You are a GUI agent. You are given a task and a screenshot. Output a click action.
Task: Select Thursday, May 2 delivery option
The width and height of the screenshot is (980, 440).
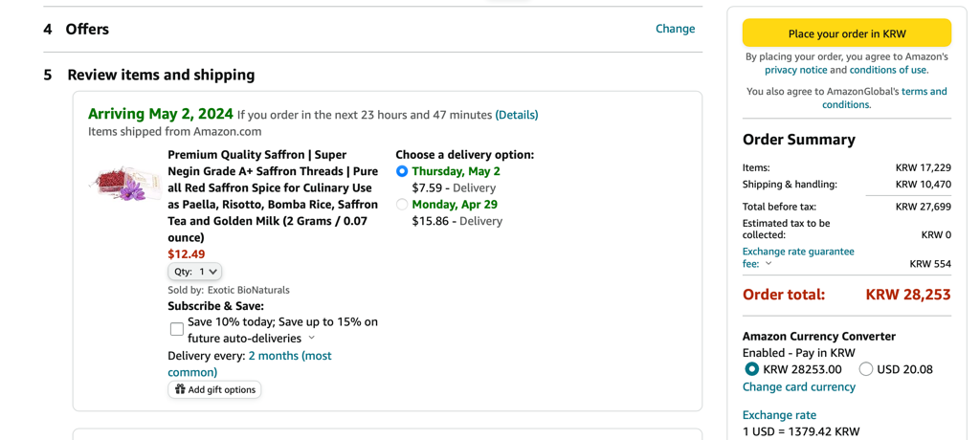[x=402, y=171]
